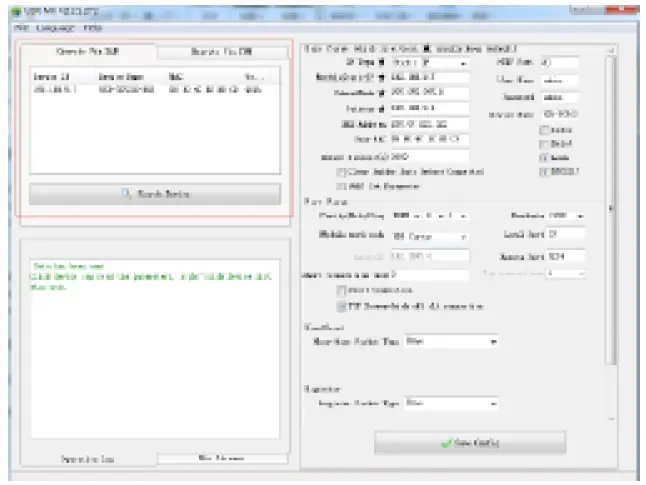
Task: Click the short connection time field
Action: tap(430, 275)
